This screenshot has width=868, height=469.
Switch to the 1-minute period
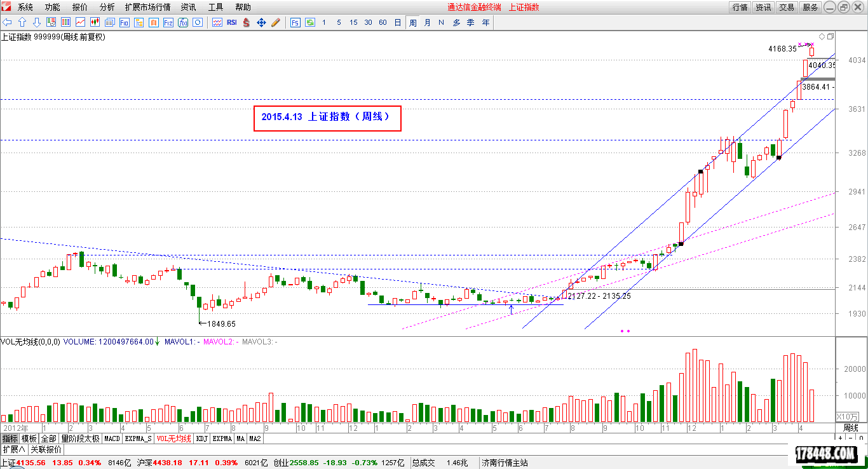click(324, 22)
